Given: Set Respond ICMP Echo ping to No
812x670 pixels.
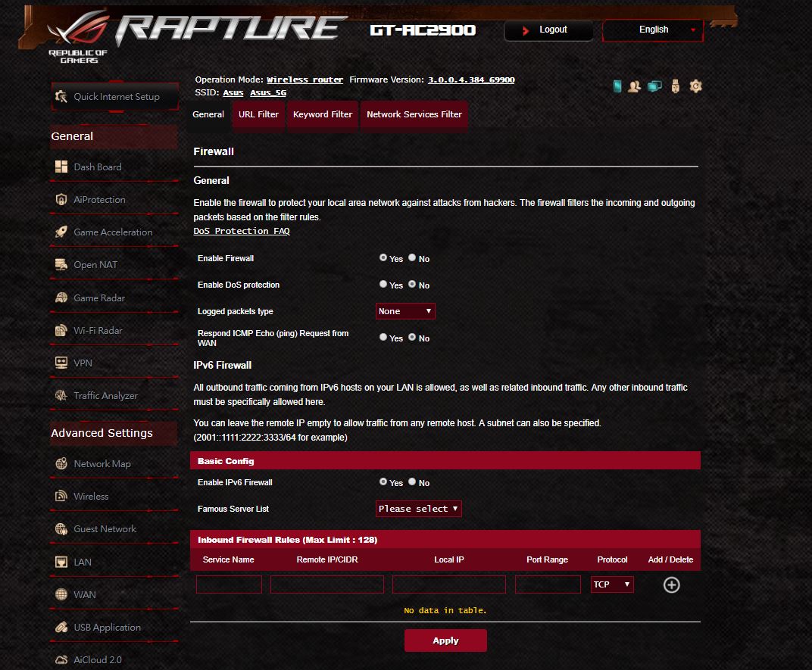Looking at the screenshot, I should pos(412,337).
